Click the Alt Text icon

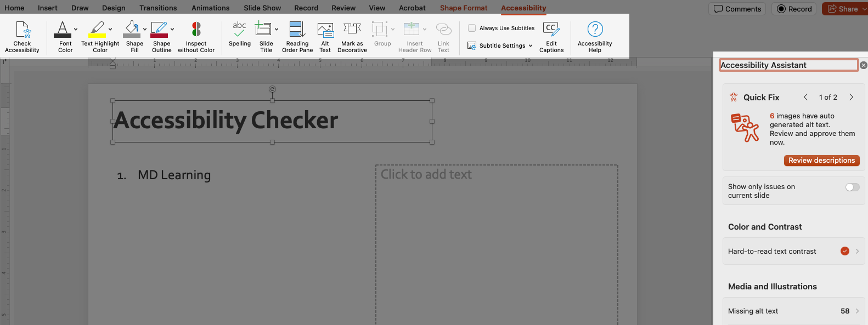[x=325, y=30]
